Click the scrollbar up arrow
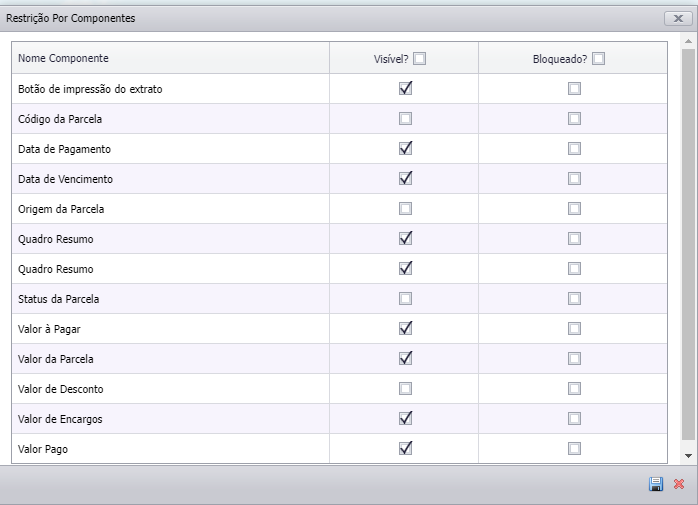 (688, 41)
